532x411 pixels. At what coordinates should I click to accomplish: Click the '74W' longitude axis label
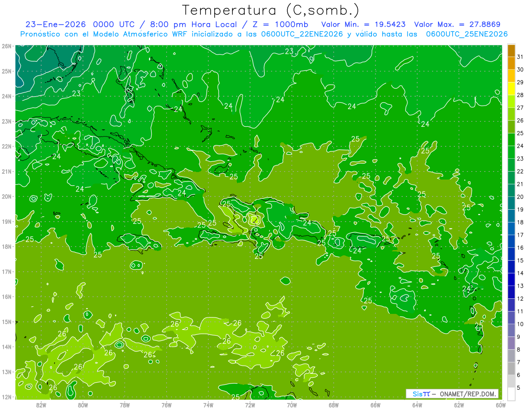[208, 405]
